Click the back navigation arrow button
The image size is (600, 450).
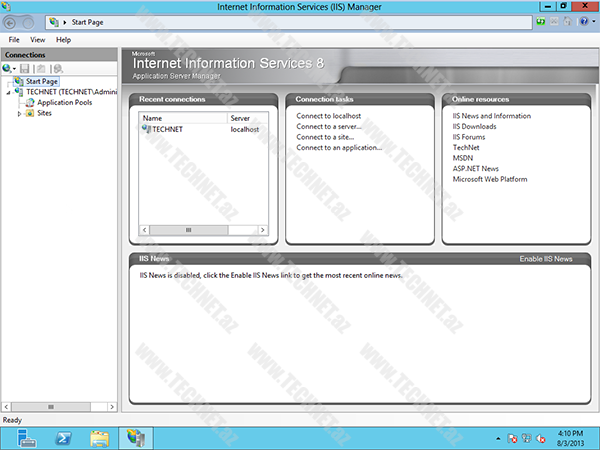point(12,20)
